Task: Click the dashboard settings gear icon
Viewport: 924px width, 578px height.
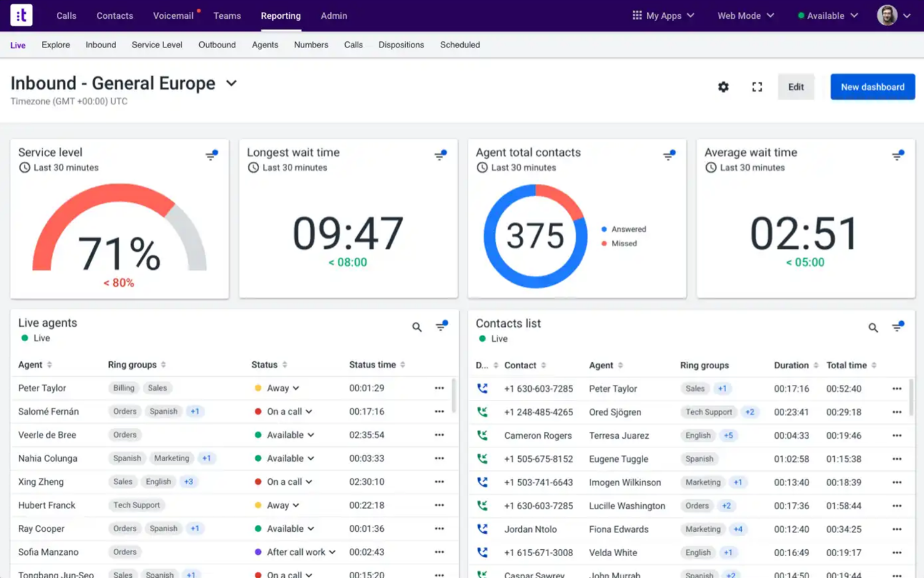Action: 723,87
